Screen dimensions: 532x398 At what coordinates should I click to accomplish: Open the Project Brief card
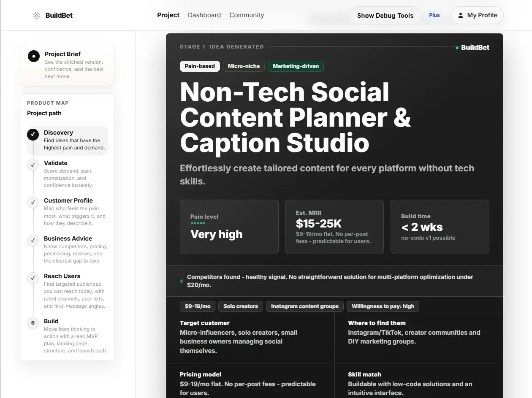coord(68,65)
